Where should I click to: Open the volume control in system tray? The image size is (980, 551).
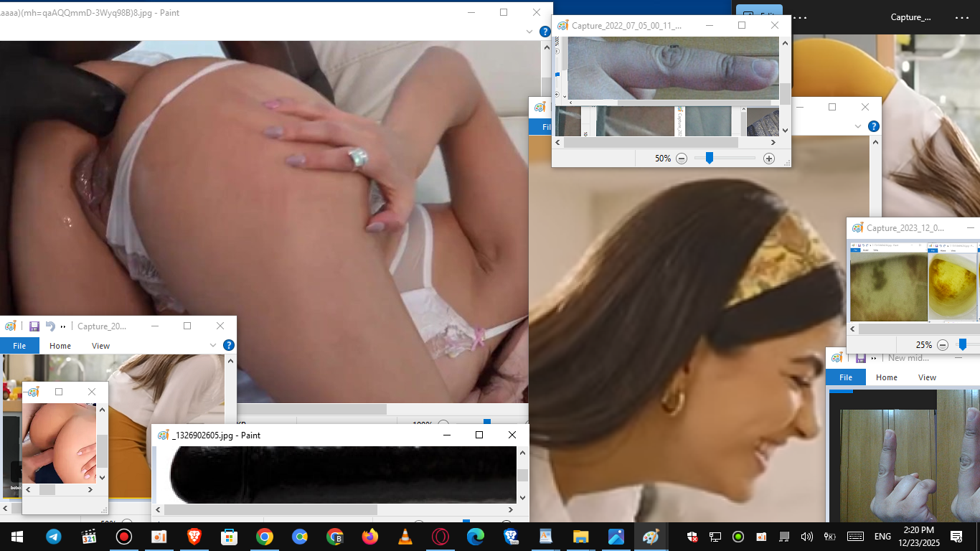[806, 537]
